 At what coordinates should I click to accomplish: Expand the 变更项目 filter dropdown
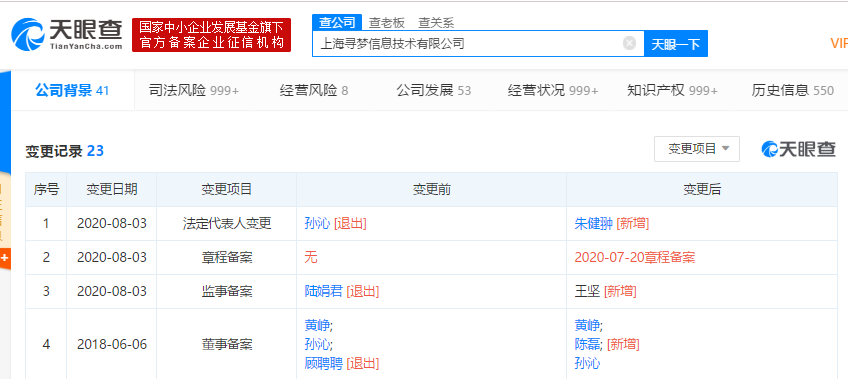(x=697, y=149)
